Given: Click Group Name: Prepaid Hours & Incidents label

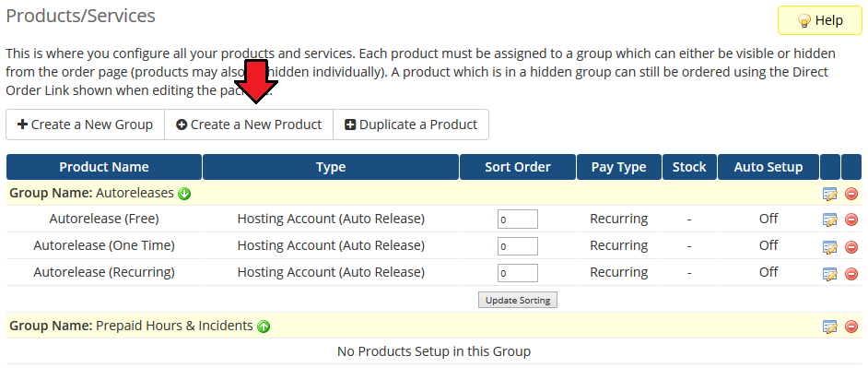Looking at the screenshot, I should (131, 326).
